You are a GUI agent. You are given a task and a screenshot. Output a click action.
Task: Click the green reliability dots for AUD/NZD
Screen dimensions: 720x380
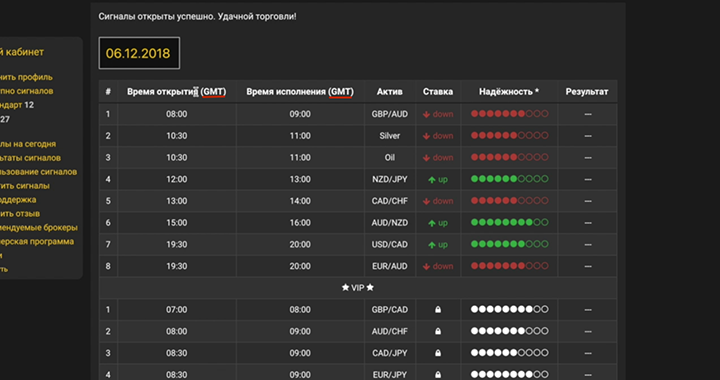[510, 222]
